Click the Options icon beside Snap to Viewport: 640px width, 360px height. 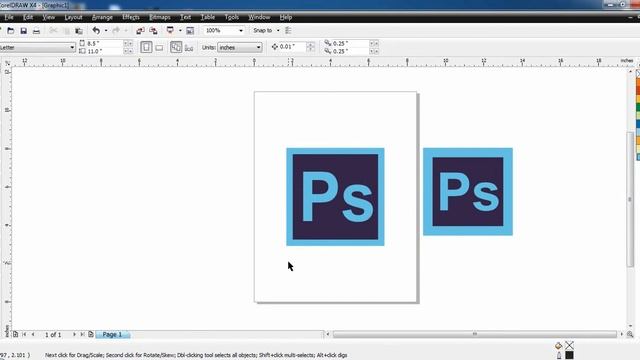pos(288,31)
